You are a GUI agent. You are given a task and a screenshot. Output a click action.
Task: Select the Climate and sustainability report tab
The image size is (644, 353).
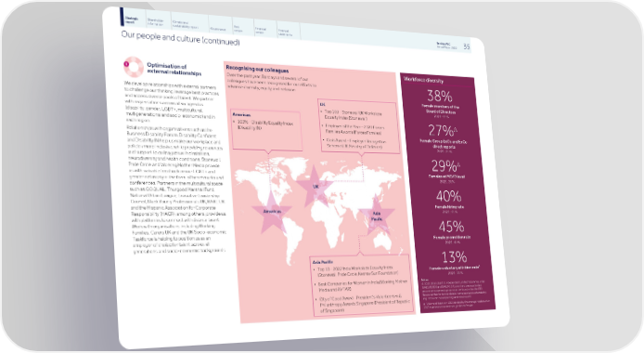pos(185,25)
